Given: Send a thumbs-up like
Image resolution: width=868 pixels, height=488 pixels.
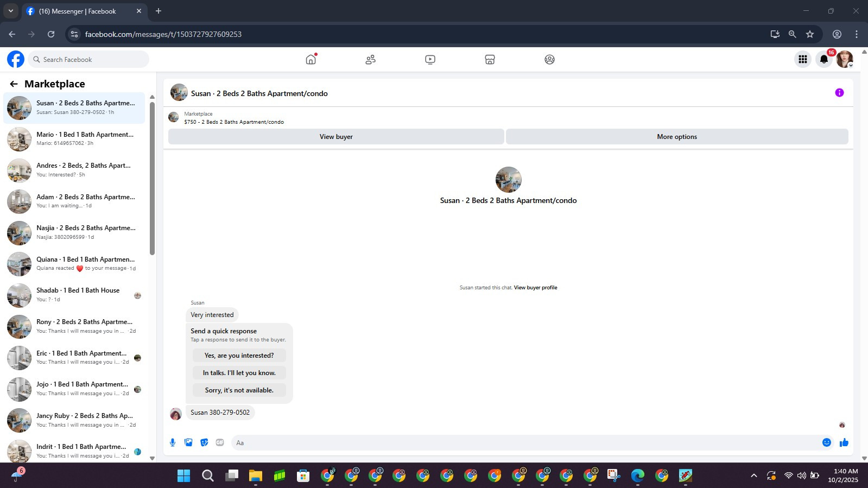Looking at the screenshot, I should coord(844,442).
